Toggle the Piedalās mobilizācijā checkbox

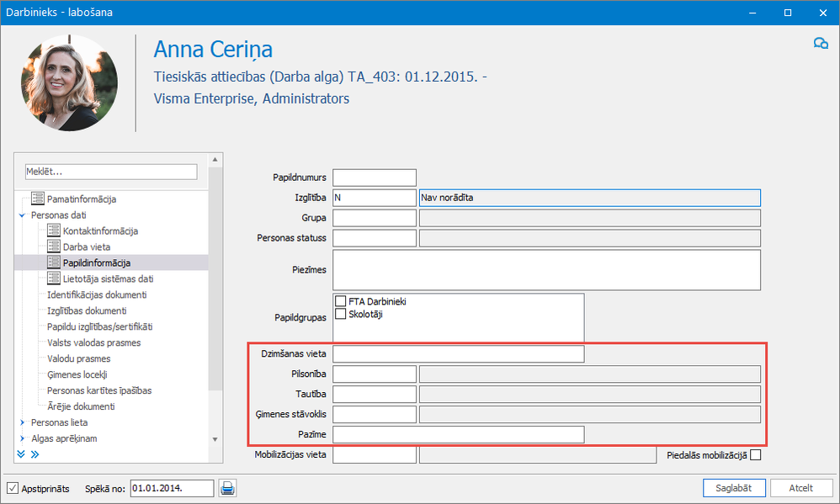coord(755,455)
